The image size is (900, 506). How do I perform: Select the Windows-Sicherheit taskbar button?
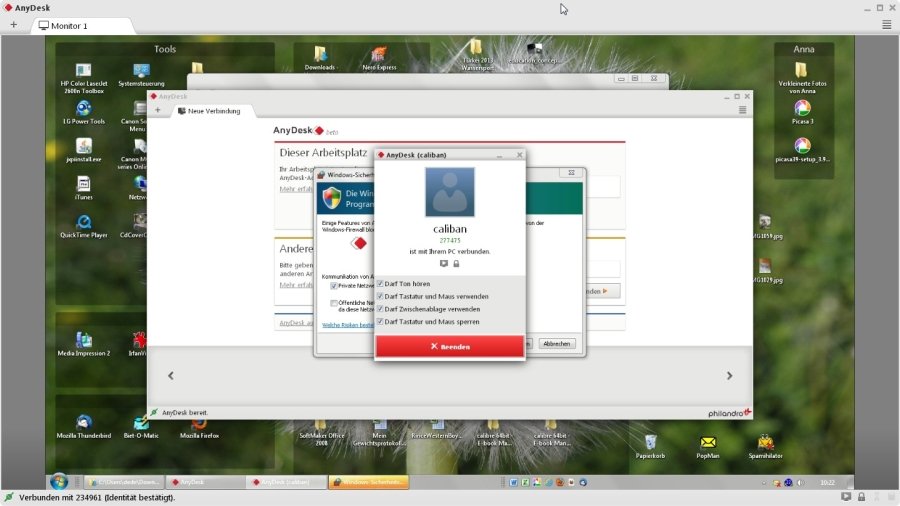(368, 482)
